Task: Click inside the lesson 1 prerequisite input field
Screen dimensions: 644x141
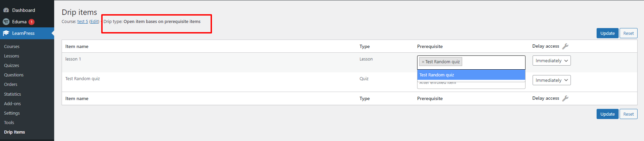Action: pos(493,62)
